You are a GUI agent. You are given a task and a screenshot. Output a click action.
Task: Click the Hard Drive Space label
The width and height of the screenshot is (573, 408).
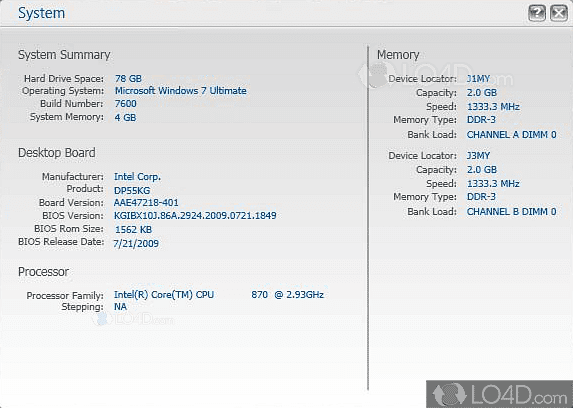(x=64, y=79)
